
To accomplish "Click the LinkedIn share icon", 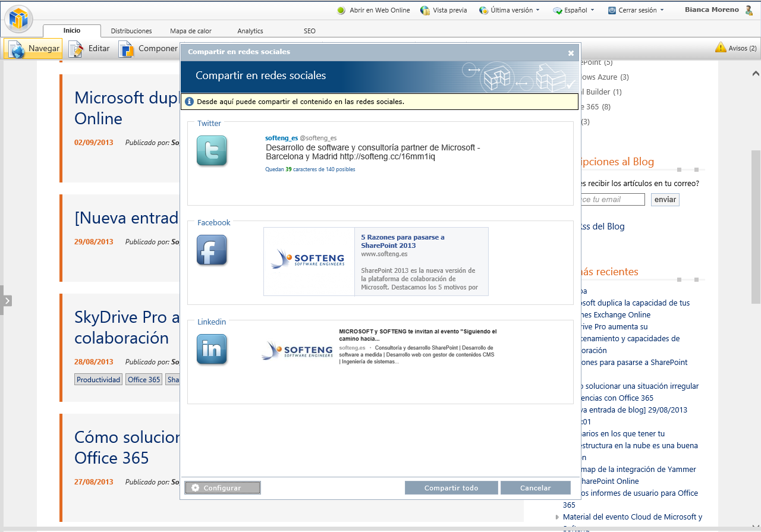I will (x=212, y=349).
